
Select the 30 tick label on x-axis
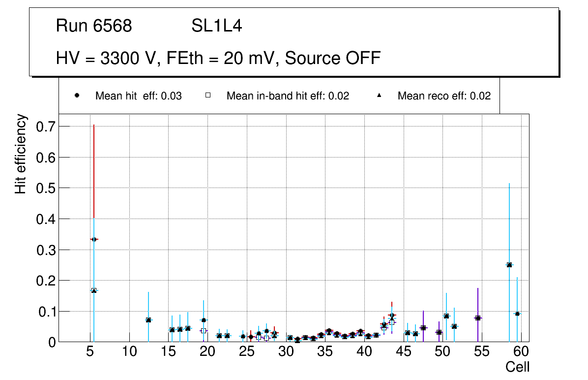286,351
